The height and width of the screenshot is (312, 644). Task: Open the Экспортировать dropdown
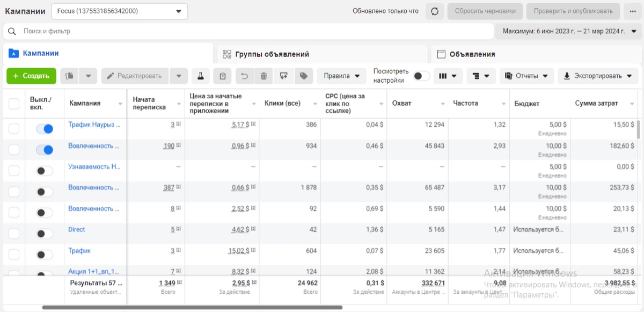[598, 76]
